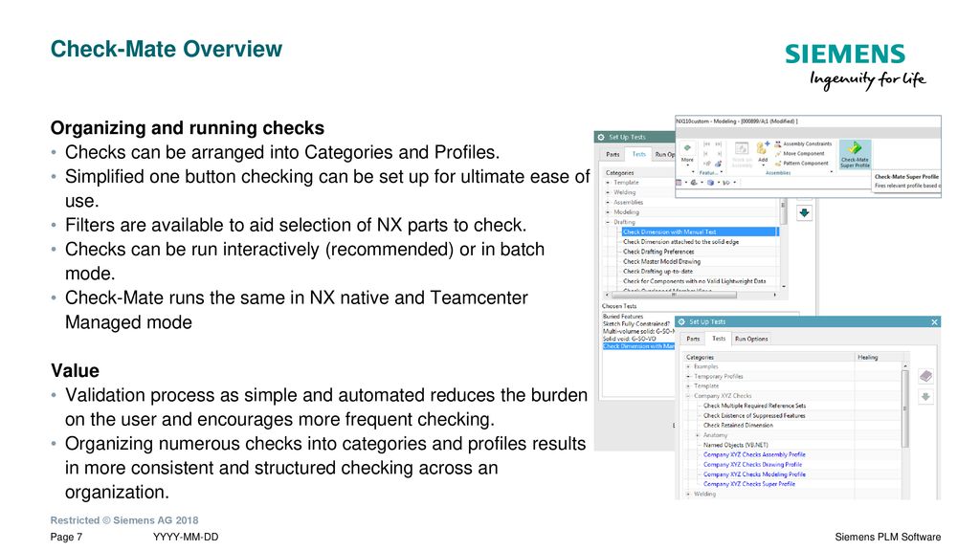Select 'Named Objects (VB.NET)' test
The width and height of the screenshot is (980, 551).
pos(735,445)
